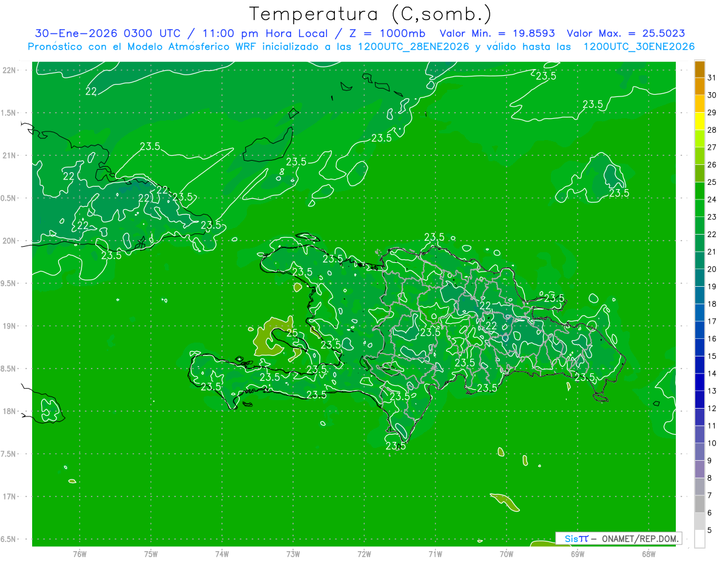
Task: Click the '20N' latitude axis label
Action: (x=8, y=241)
